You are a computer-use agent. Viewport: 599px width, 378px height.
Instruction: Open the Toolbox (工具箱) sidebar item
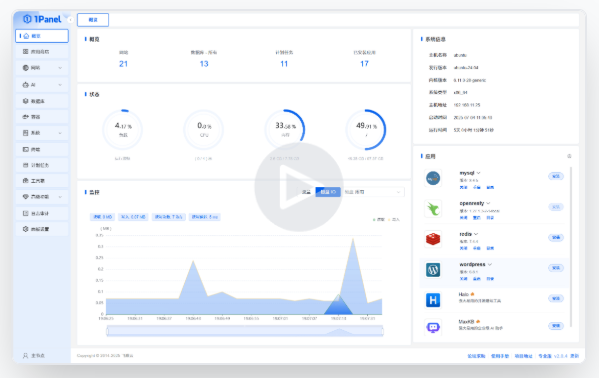point(42,181)
